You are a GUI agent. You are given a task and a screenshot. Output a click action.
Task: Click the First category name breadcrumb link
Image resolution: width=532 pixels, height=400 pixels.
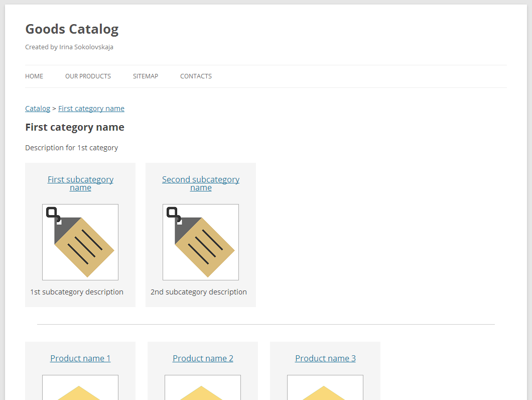(91, 109)
